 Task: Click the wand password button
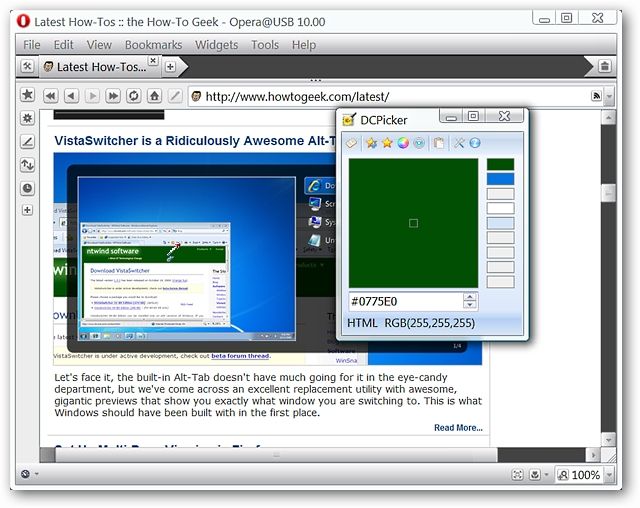[x=175, y=96]
